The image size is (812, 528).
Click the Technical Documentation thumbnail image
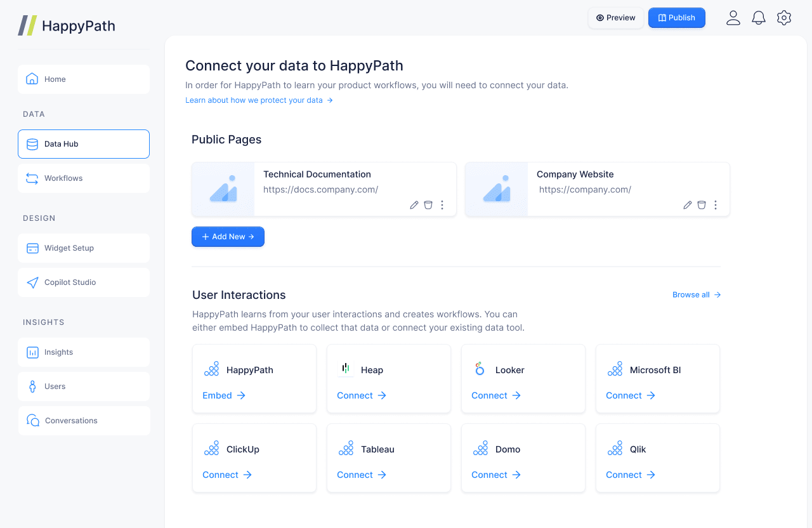coord(223,189)
